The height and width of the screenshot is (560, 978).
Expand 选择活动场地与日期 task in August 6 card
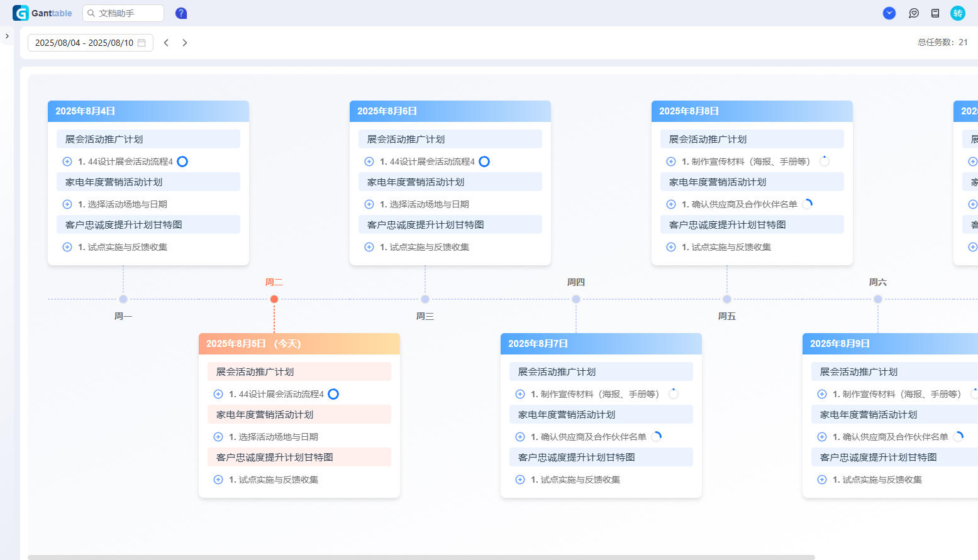point(369,204)
